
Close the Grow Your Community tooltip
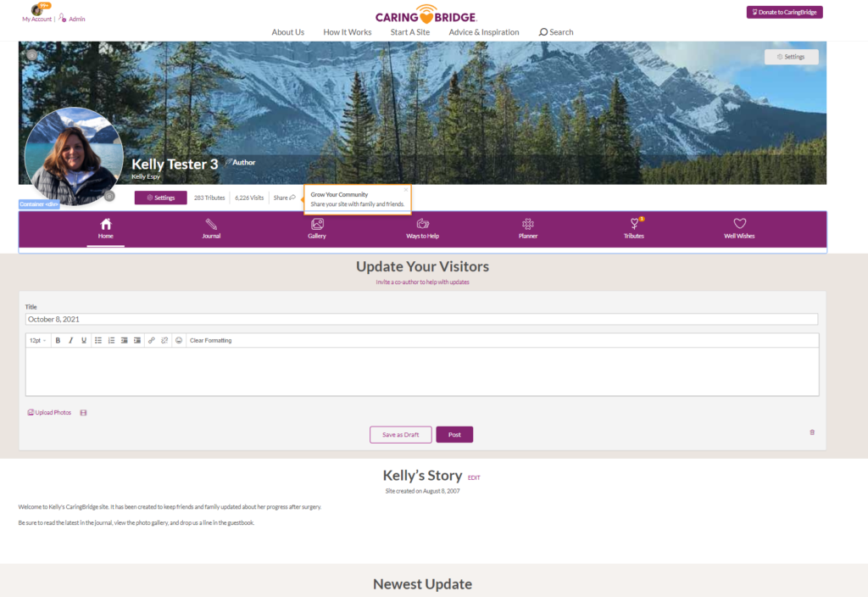point(406,190)
